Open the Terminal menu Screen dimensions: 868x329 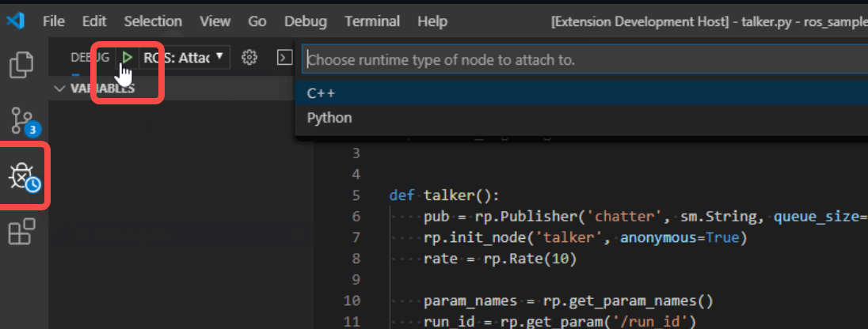[x=372, y=21]
